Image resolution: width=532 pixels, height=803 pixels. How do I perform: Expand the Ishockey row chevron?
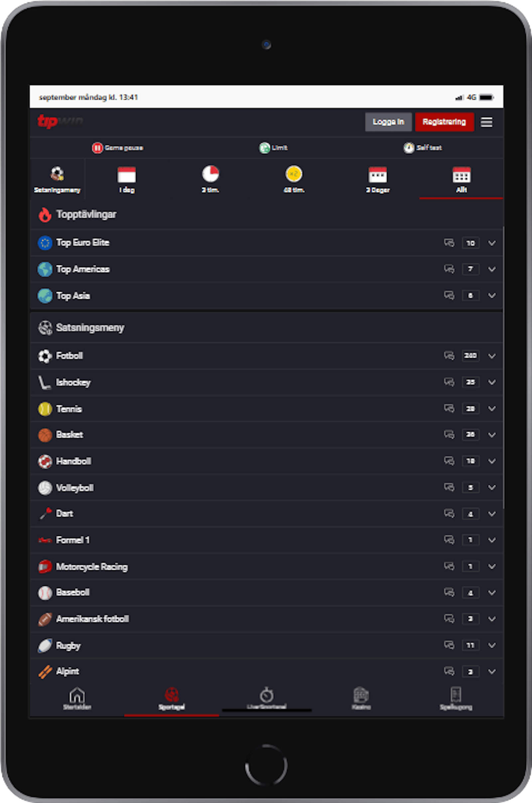pyautogui.click(x=492, y=382)
